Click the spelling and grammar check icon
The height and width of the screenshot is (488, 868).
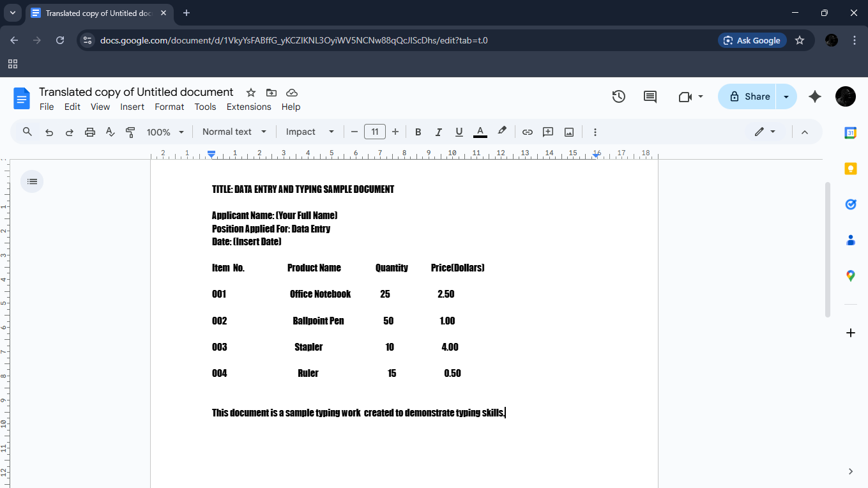coord(110,132)
